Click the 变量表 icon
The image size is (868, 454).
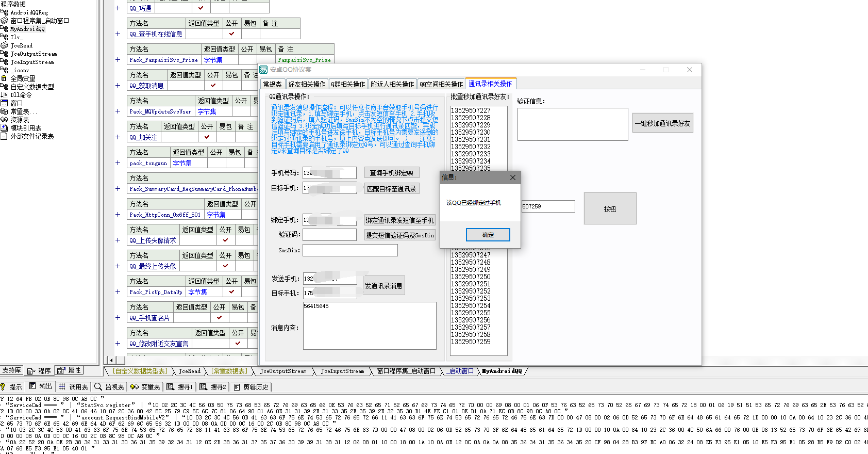135,386
